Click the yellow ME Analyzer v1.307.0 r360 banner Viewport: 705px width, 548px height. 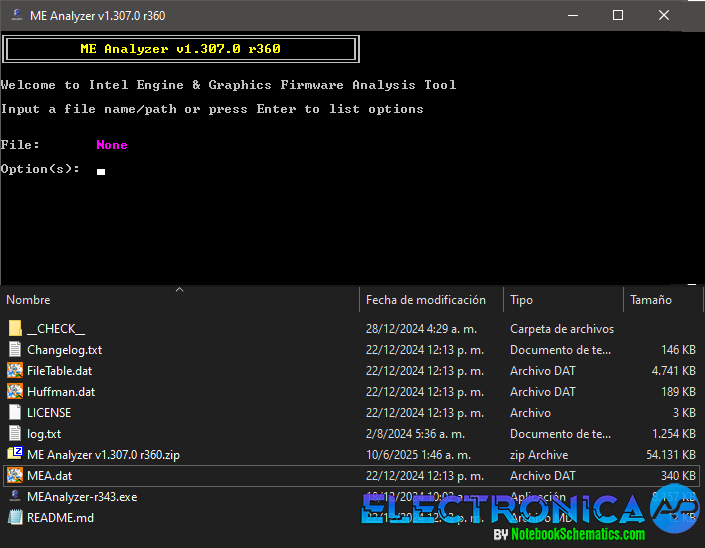click(x=180, y=49)
